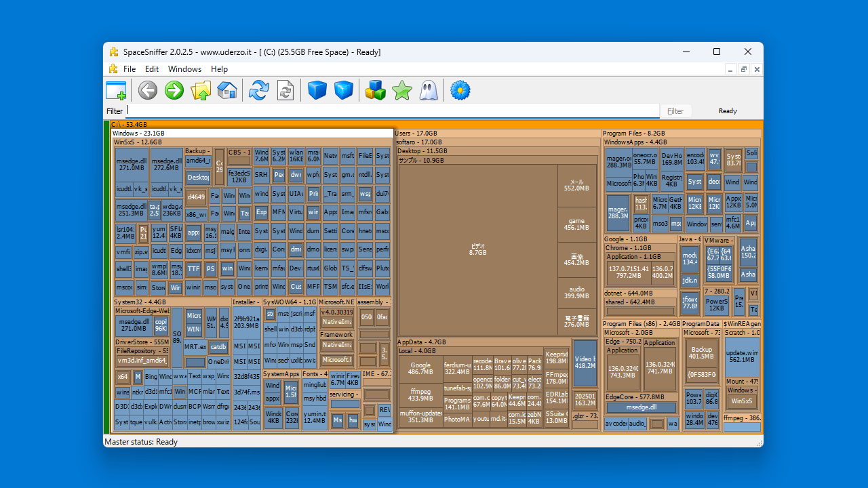The image size is (868, 488).
Task: Click the ビデオ 8.7GB block
Action: 477,249
